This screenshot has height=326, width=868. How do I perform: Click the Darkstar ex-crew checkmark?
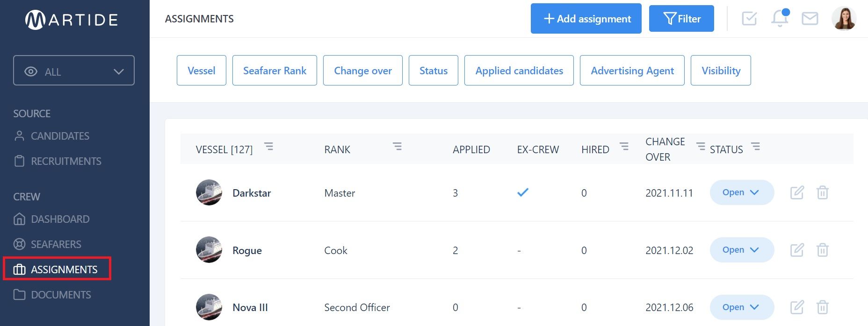coord(523,192)
